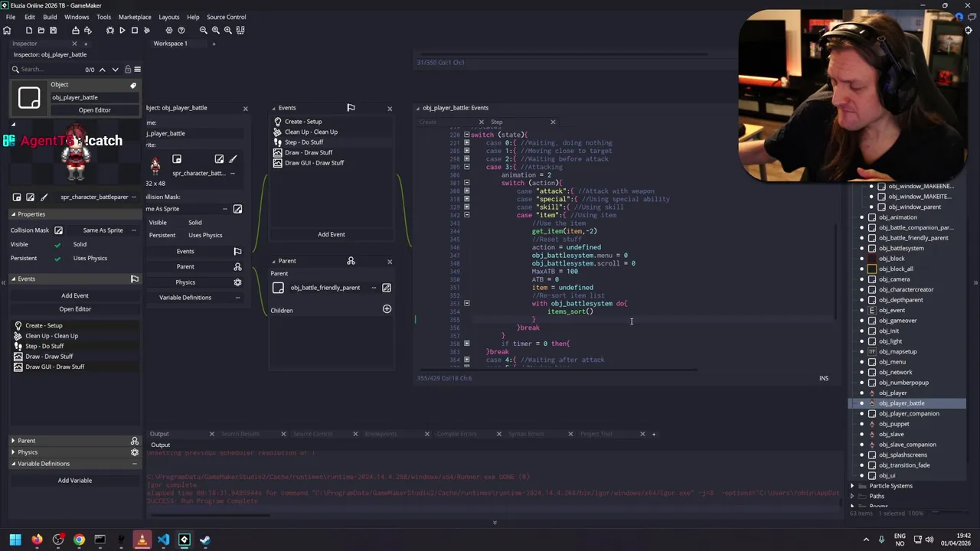Expand folded case 0 code region

[x=466, y=143]
